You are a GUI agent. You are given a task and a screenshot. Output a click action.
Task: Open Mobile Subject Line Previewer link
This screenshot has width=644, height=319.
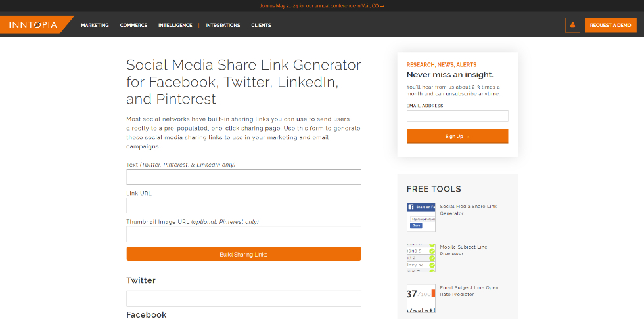pos(463,250)
